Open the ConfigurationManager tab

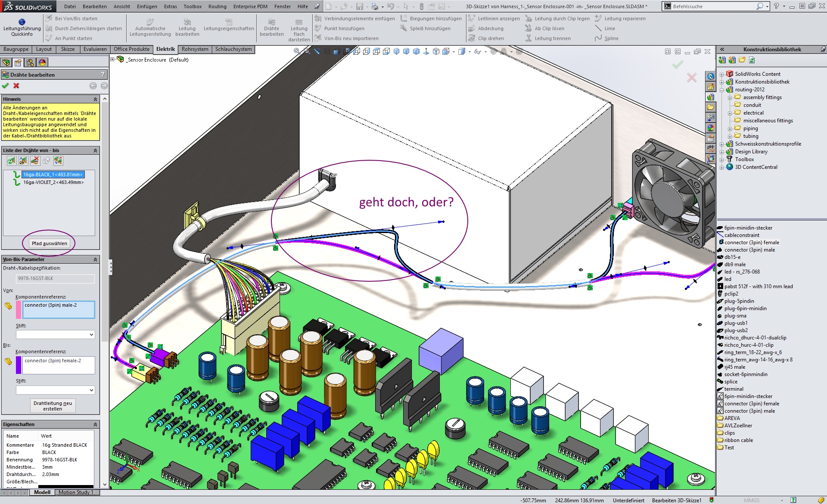30,62
